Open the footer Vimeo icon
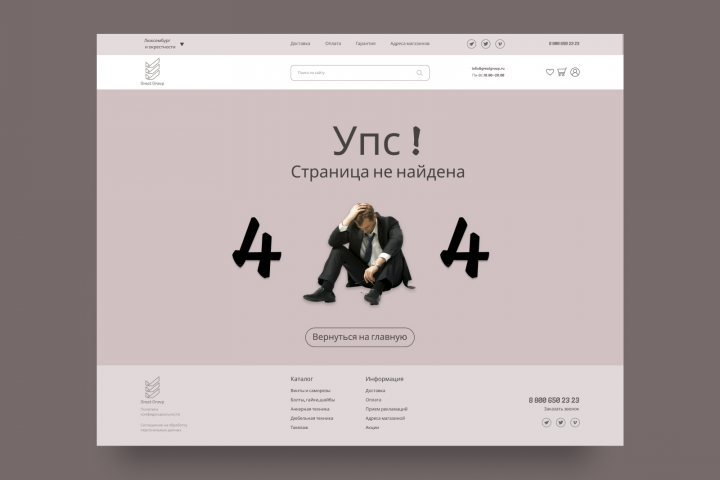Image resolution: width=720 pixels, height=480 pixels. (x=575, y=423)
